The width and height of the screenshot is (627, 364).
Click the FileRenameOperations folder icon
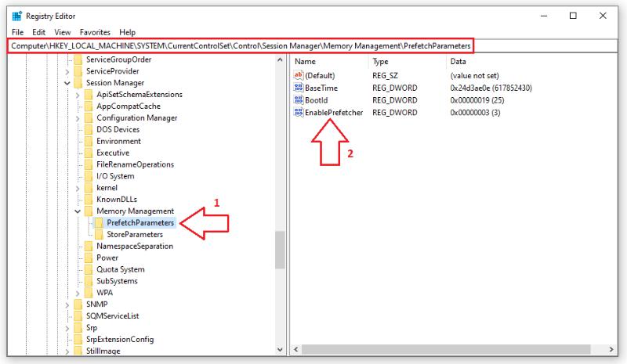(89, 164)
